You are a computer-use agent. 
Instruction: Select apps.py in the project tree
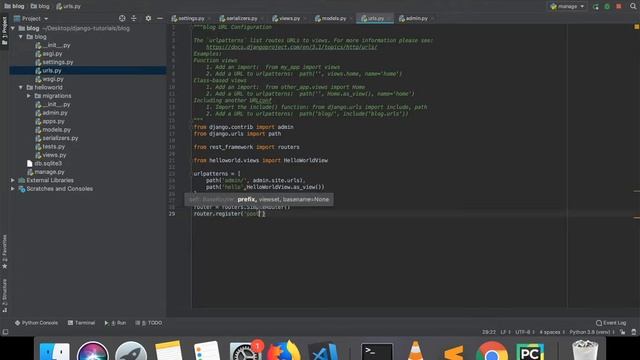tap(53, 121)
